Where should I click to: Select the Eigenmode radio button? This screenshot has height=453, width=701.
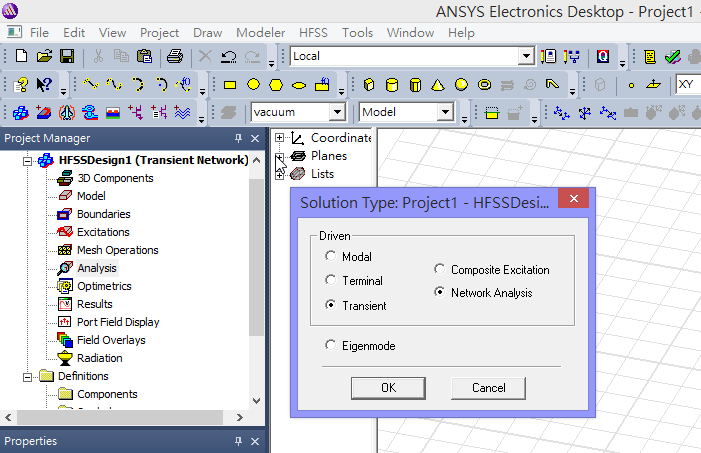click(x=330, y=345)
